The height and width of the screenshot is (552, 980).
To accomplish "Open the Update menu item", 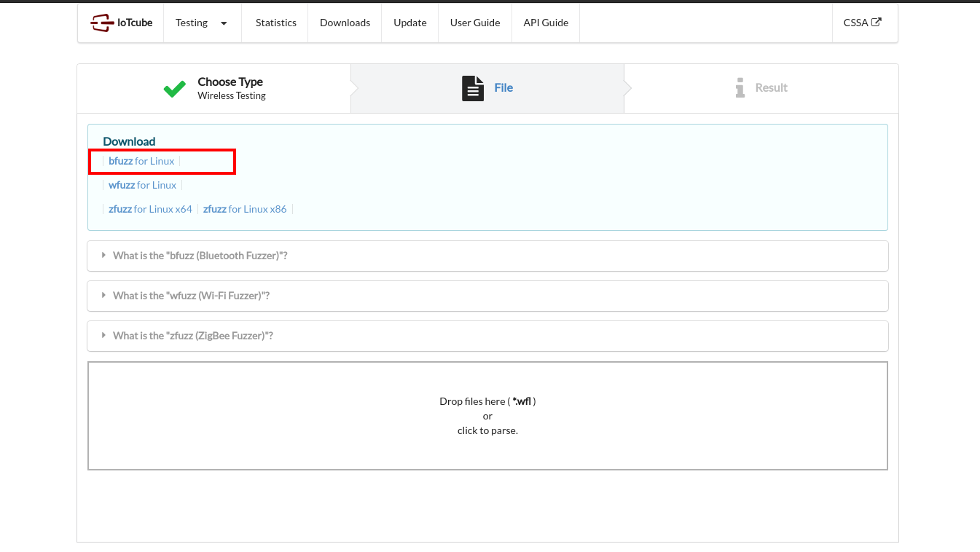I will (409, 23).
